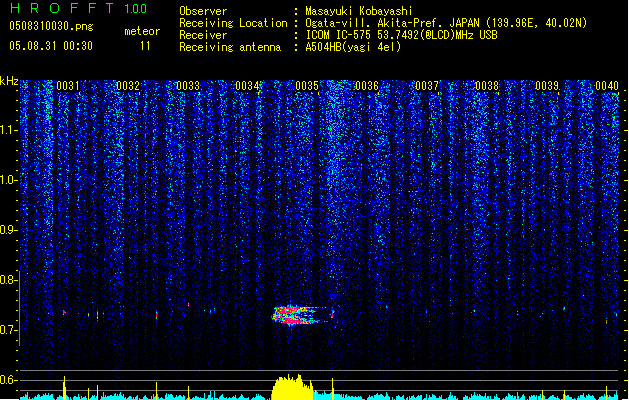
Task: Click time marker 0034
Action: pyautogui.click(x=247, y=86)
